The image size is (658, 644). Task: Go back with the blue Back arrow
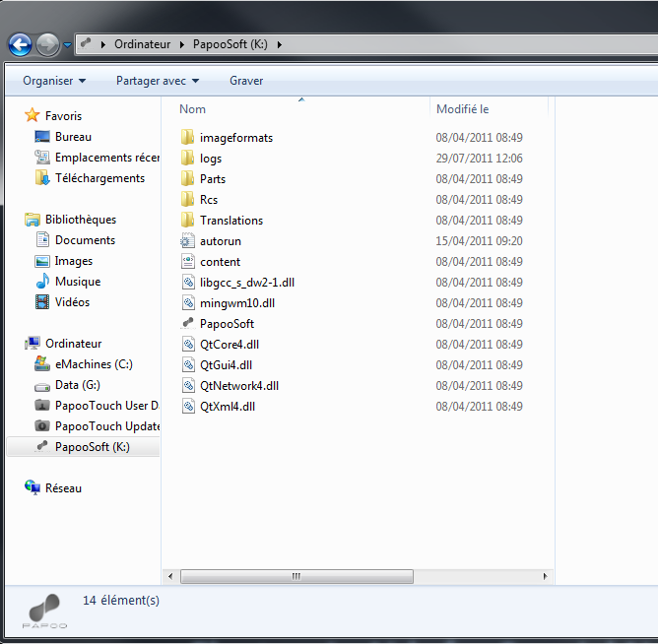[x=20, y=44]
